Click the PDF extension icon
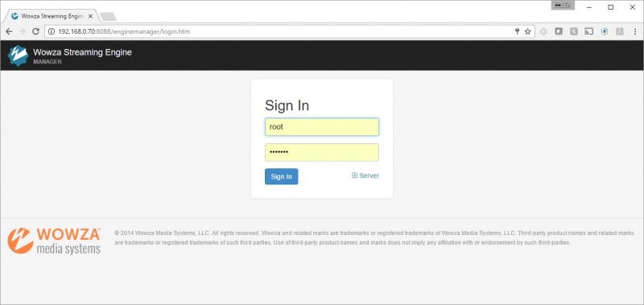This screenshot has height=305, width=644. pyautogui.click(x=619, y=31)
